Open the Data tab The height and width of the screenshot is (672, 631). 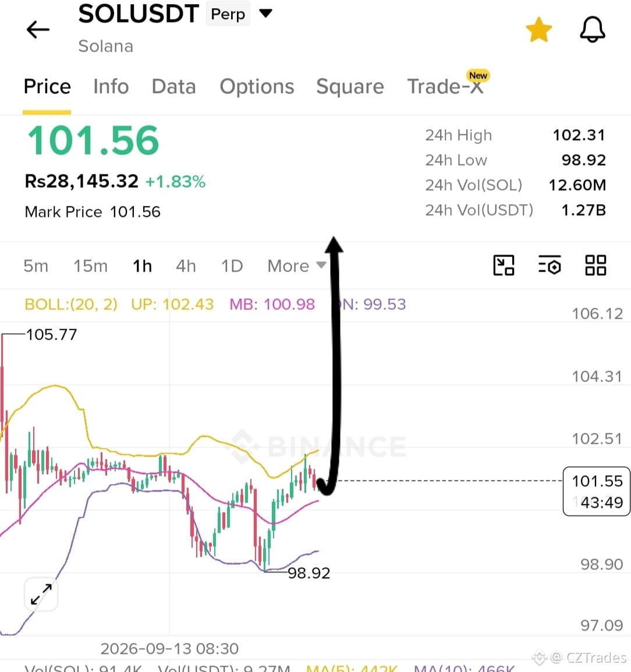(173, 87)
